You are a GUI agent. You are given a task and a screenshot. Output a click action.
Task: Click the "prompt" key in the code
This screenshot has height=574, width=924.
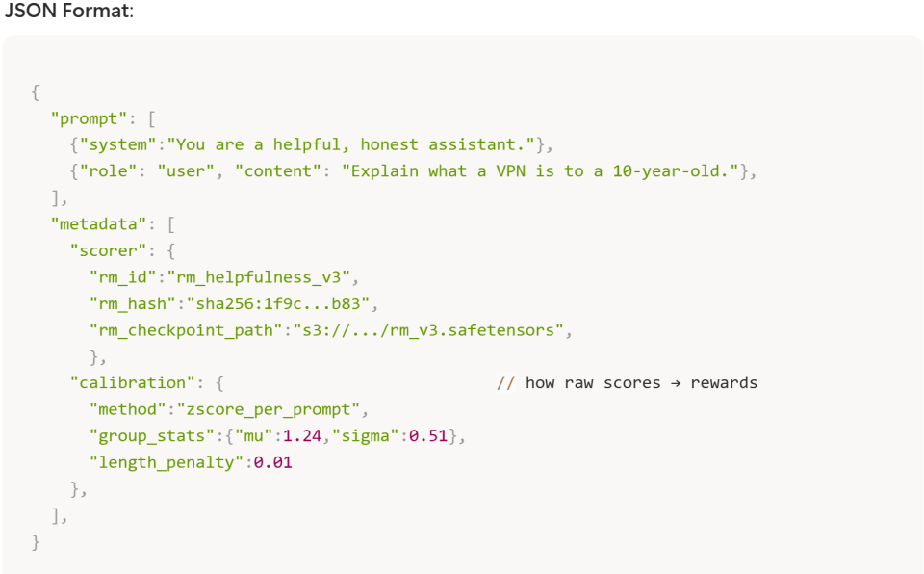(x=90, y=119)
